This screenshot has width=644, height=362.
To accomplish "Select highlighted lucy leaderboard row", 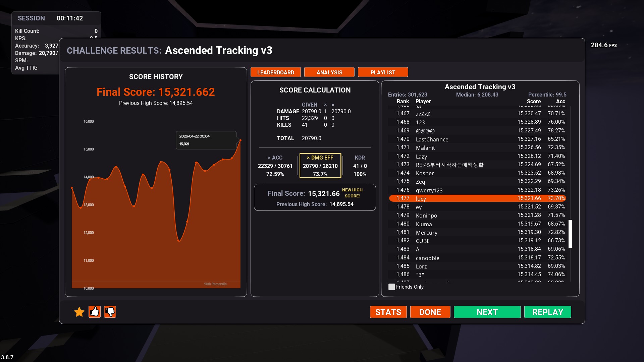I will coord(477,198).
